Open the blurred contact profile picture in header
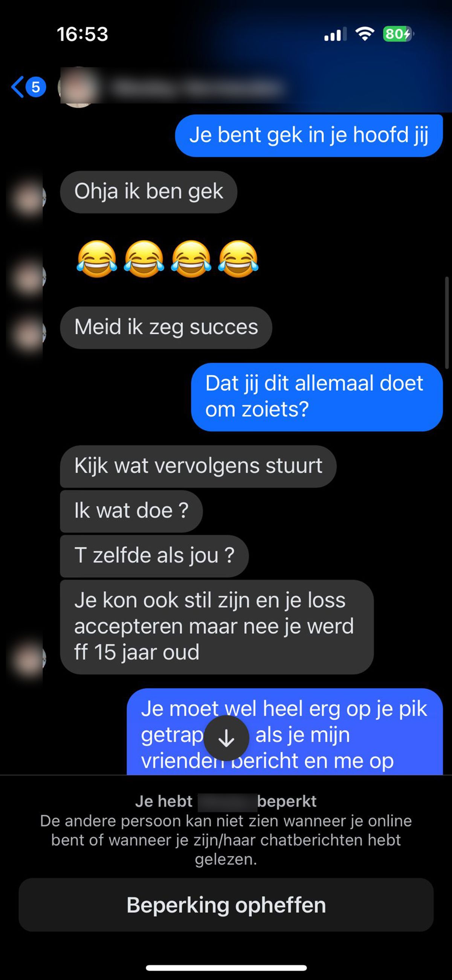Image resolution: width=452 pixels, height=980 pixels. tap(78, 87)
